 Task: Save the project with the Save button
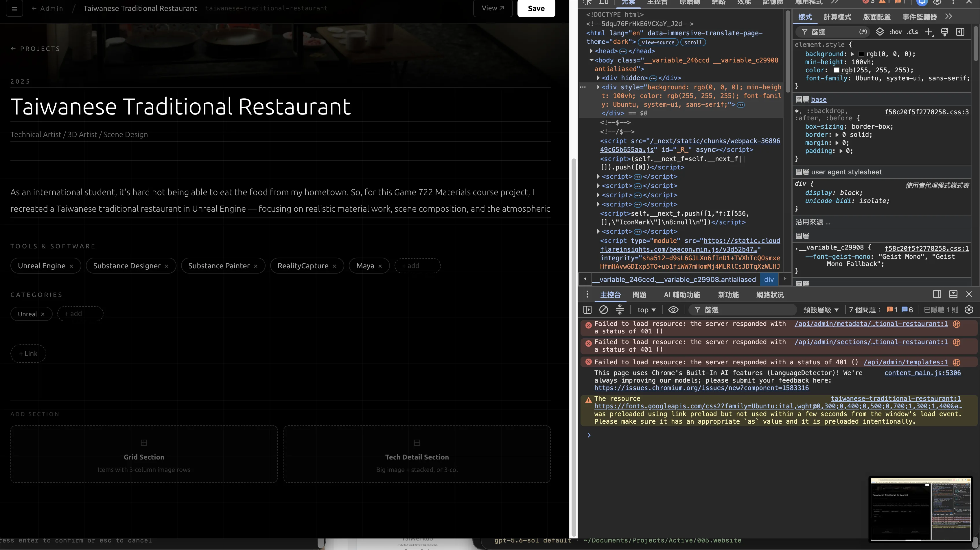(536, 8)
